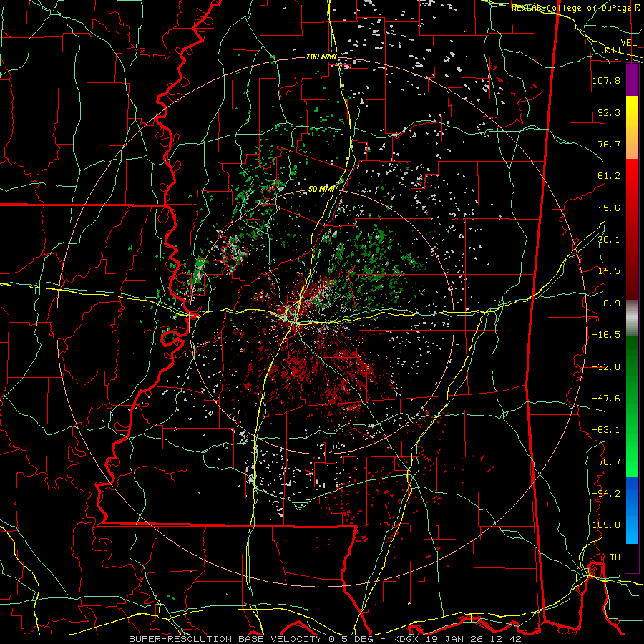Select the 14.5 velocity scale value
This screenshot has height=644, width=644.
(609, 270)
